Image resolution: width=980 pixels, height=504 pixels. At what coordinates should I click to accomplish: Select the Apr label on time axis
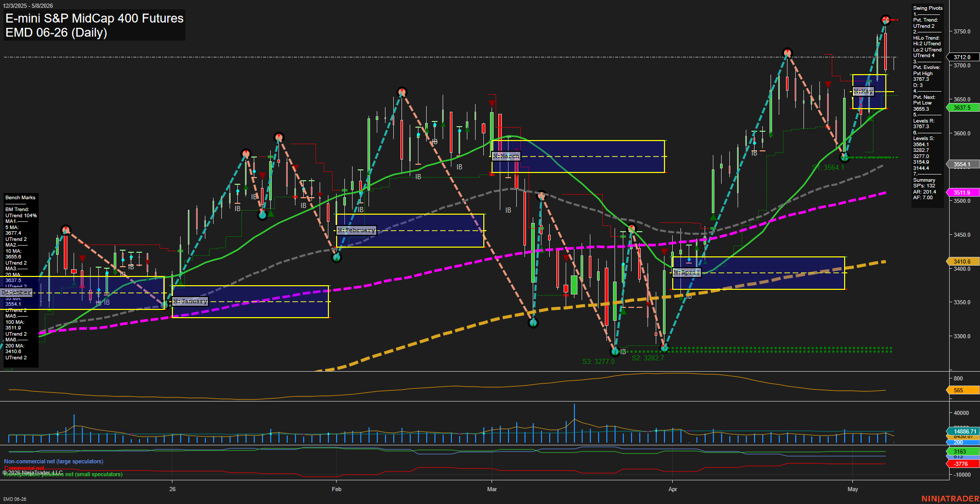[673, 489]
